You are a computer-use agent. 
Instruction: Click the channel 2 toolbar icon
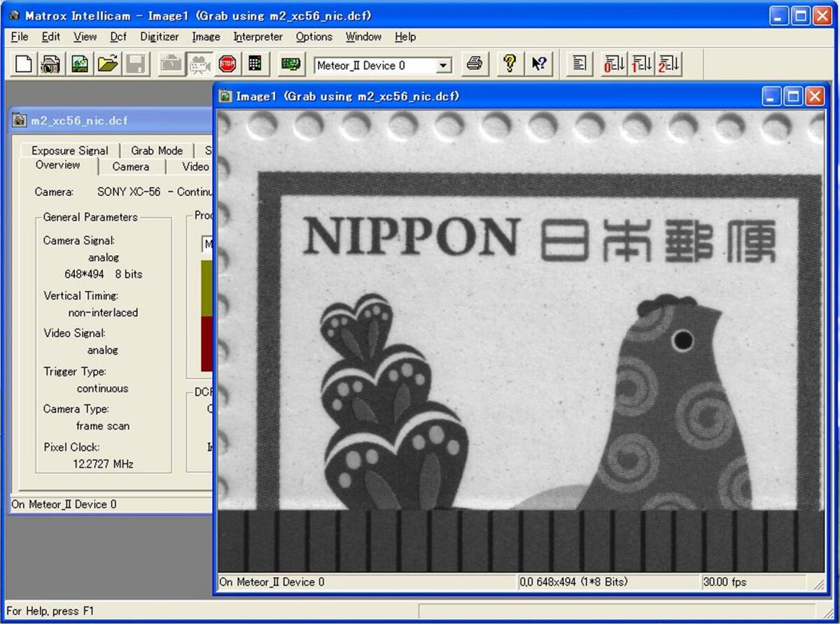[x=668, y=65]
